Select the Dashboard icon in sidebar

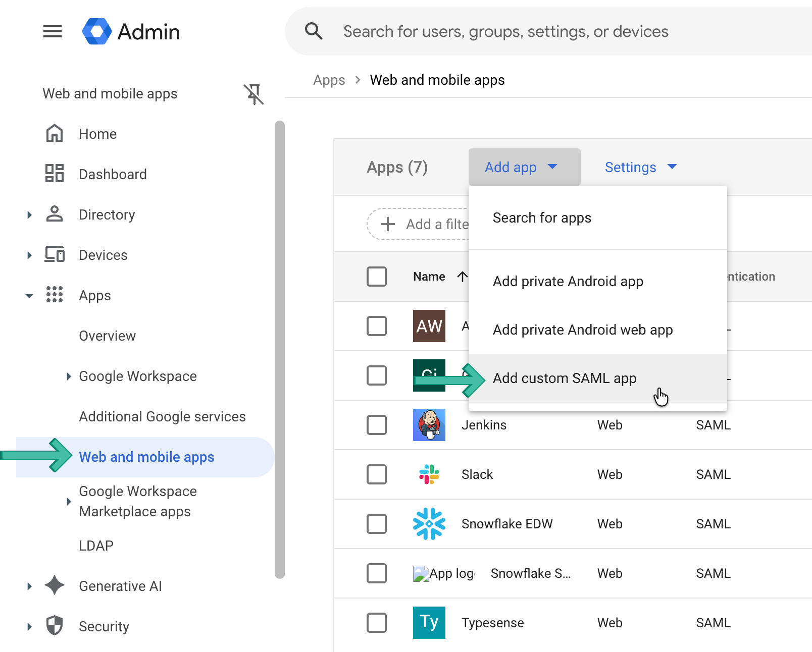point(55,174)
